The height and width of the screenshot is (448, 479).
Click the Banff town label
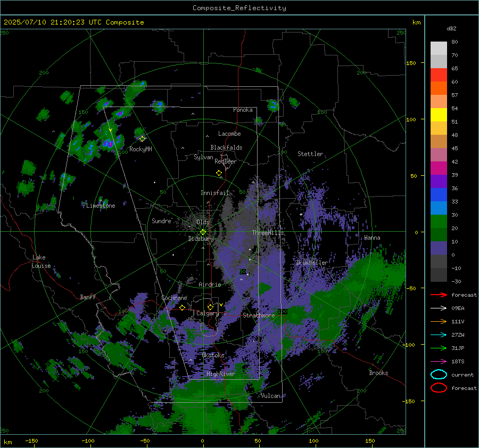click(x=88, y=297)
